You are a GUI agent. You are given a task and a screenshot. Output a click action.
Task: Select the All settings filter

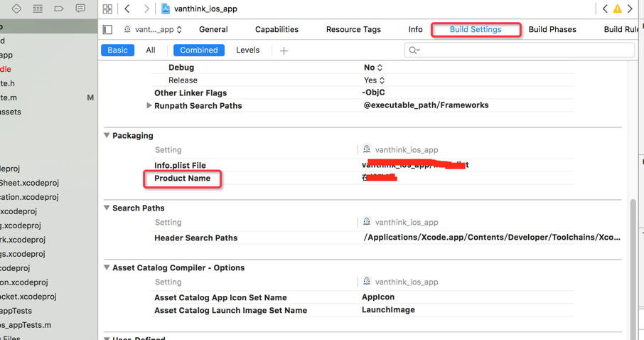(151, 51)
